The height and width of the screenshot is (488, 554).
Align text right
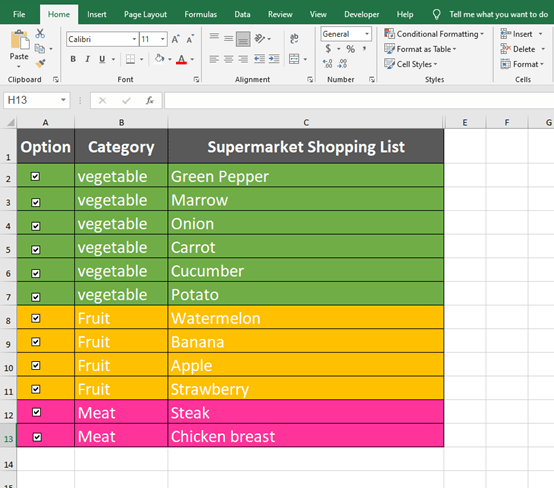tap(243, 59)
